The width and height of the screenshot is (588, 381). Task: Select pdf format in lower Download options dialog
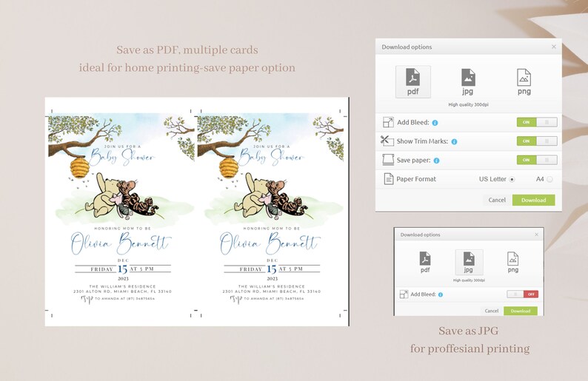tap(425, 262)
